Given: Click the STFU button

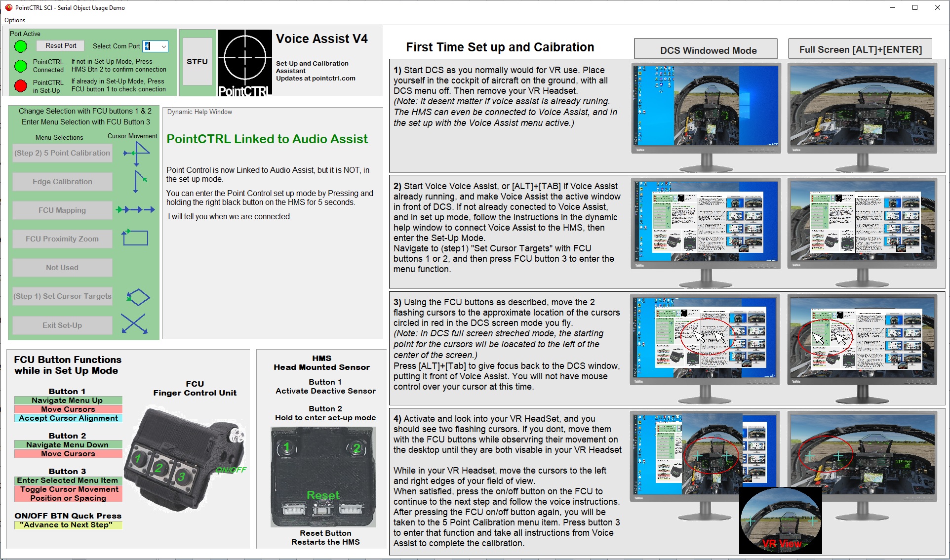Looking at the screenshot, I should 197,62.
